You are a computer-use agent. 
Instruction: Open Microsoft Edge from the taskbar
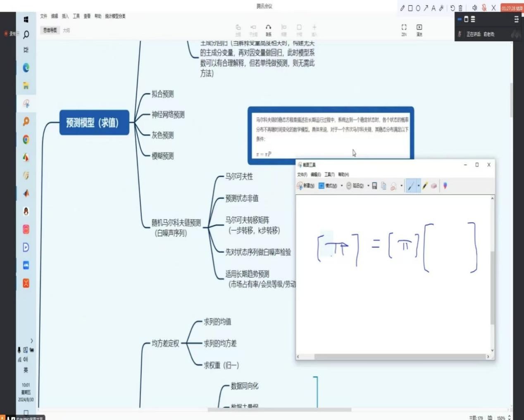(26, 68)
